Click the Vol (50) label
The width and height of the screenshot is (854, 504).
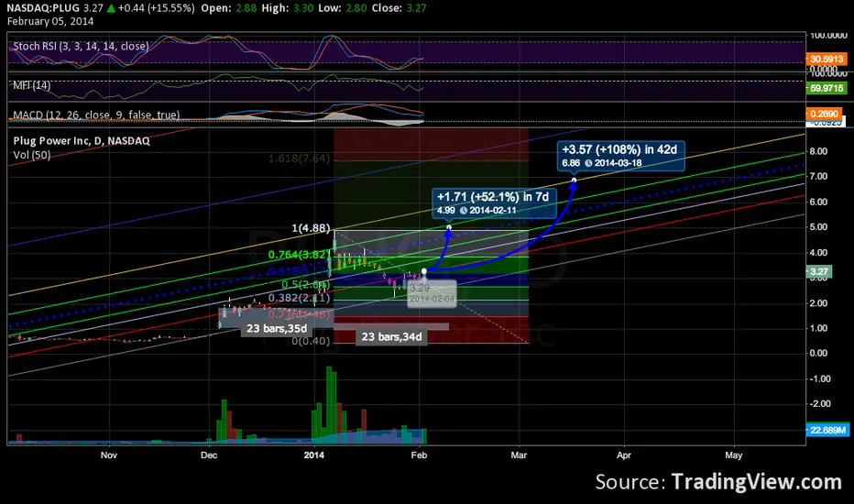(31, 155)
